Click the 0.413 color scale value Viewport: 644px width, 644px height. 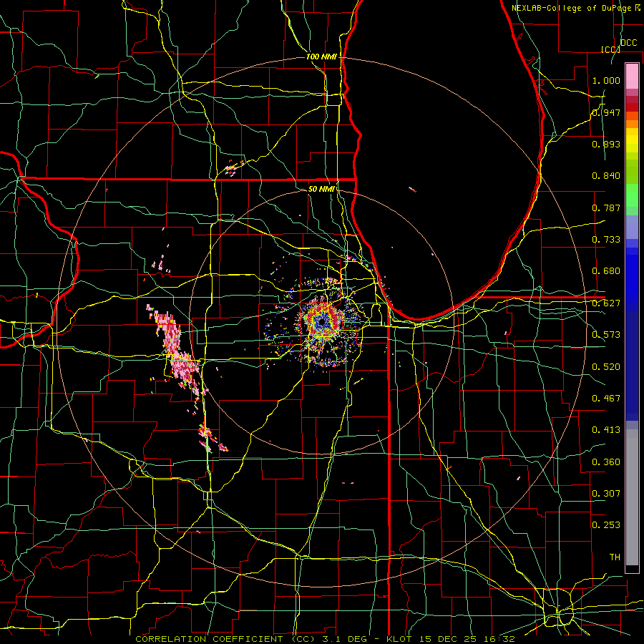tap(606, 430)
